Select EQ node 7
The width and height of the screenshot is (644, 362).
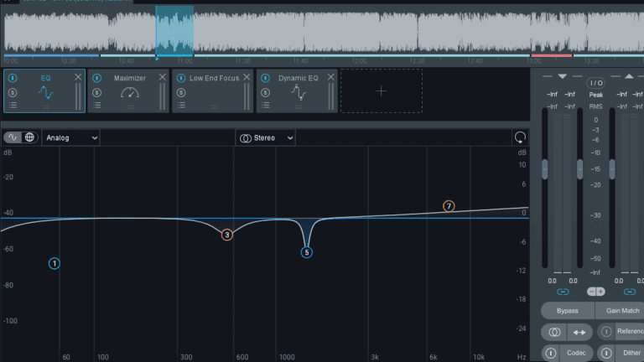click(x=449, y=206)
